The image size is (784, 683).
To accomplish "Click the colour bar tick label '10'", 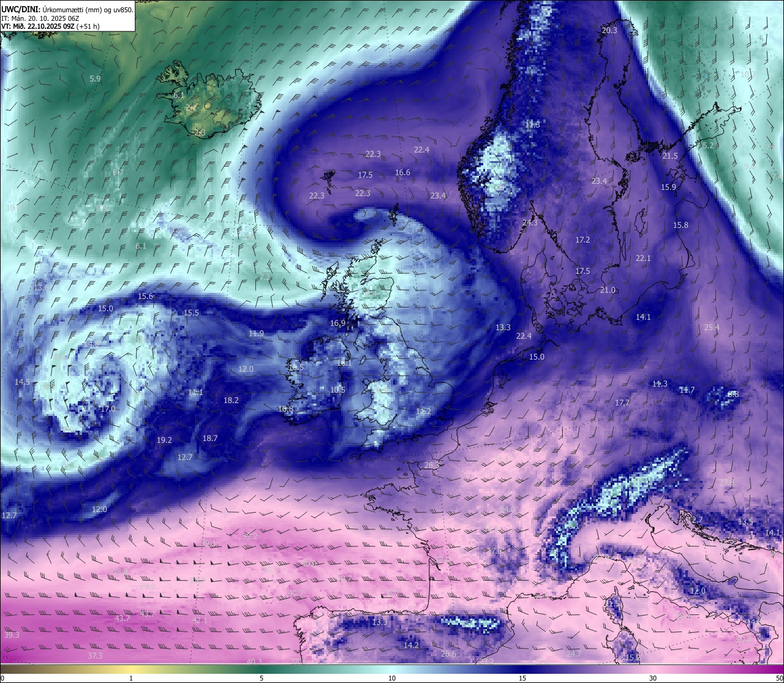I will tap(392, 678).
